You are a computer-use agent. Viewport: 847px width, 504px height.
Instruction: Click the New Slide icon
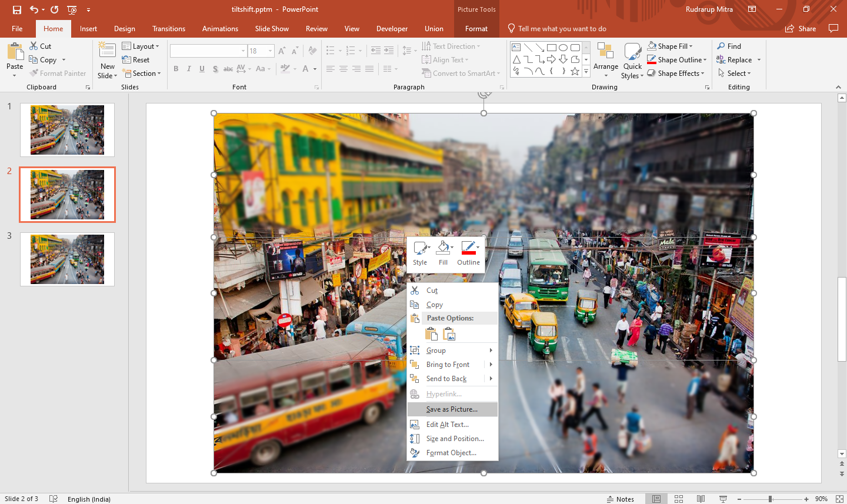click(108, 51)
